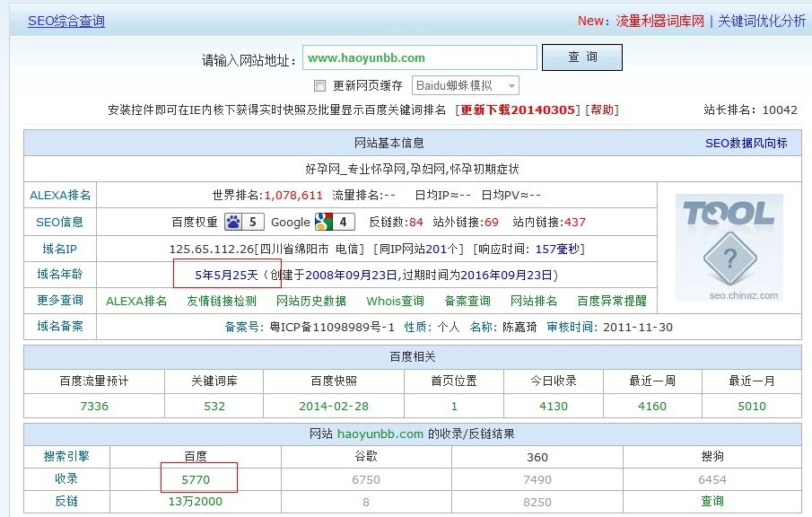
Task: Open 友情链接检测 link
Action: coord(222,301)
